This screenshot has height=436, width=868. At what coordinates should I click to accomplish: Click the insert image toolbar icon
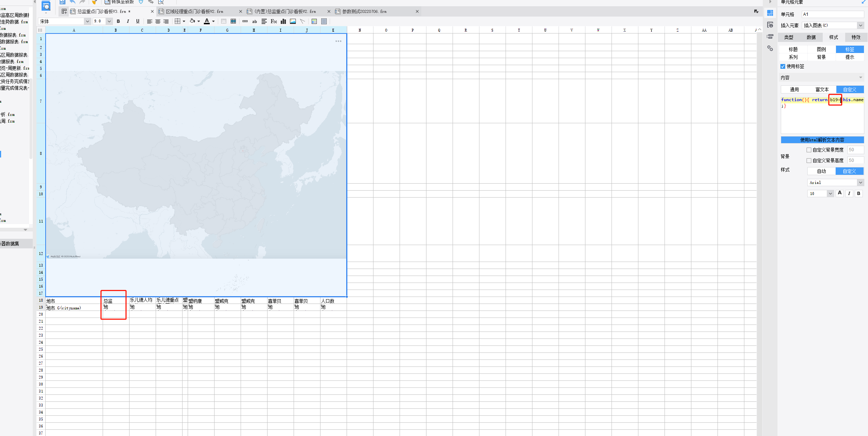pos(293,21)
